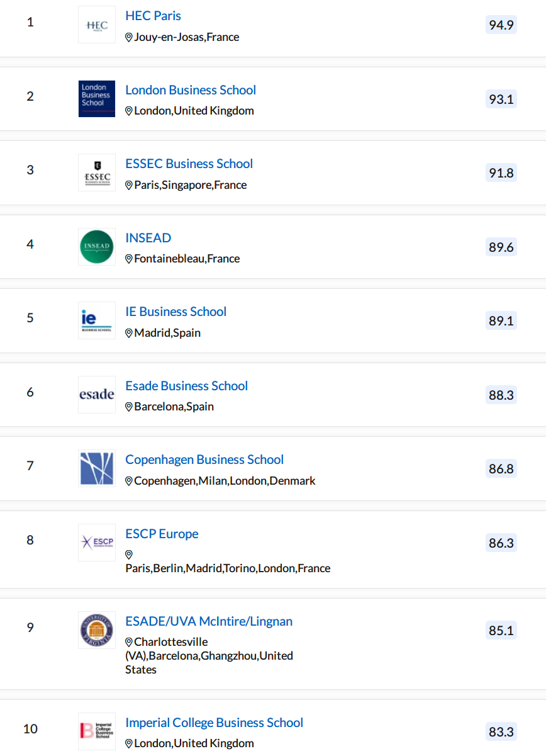Viewport: 546px width, 756px height.
Task: Click the University of Virginia seal logo
Action: (x=97, y=630)
